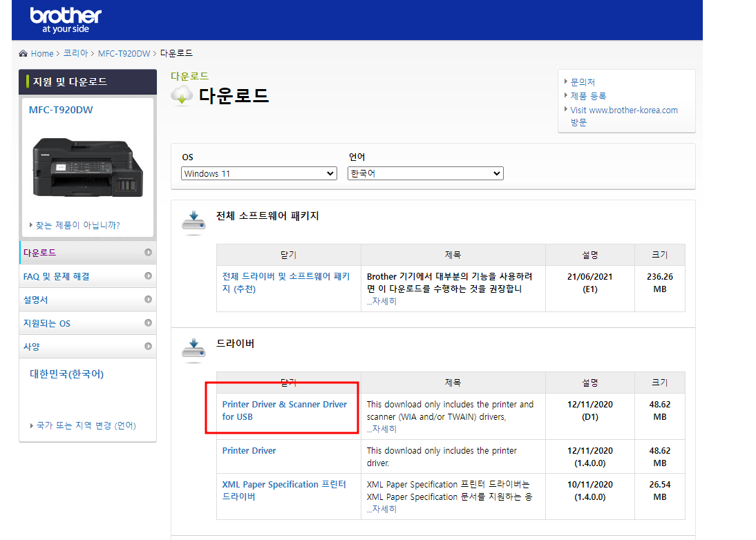Viewport: 756px width, 540px height.
Task: Click the download icon next to 전체 소프트웨어 패키지
Action: (193, 222)
